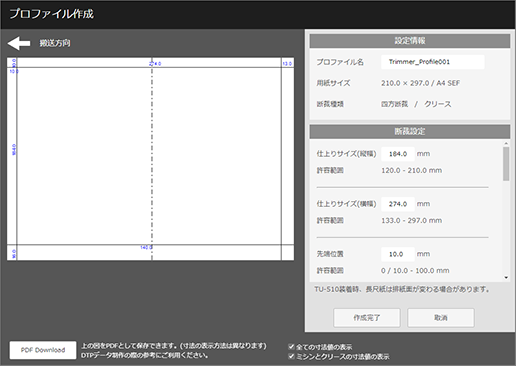This screenshot has height=366, width=516.
Task: Click the 四方断裁 / クリース text
Action: coord(416,104)
